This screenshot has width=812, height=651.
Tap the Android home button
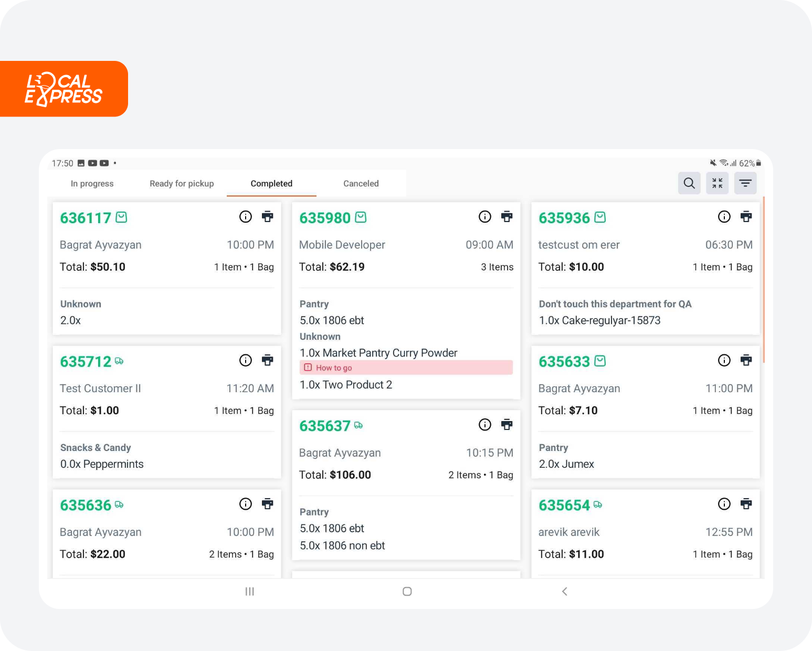click(407, 591)
